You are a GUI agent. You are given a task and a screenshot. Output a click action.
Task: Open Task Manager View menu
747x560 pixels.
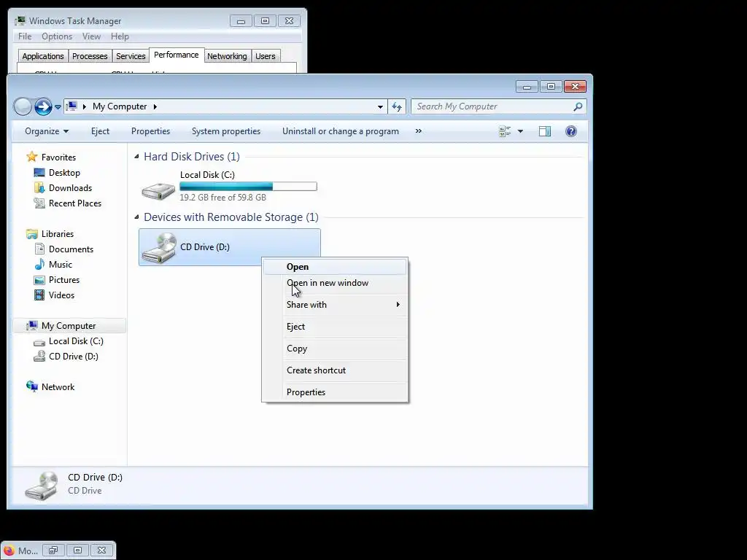[x=91, y=36]
